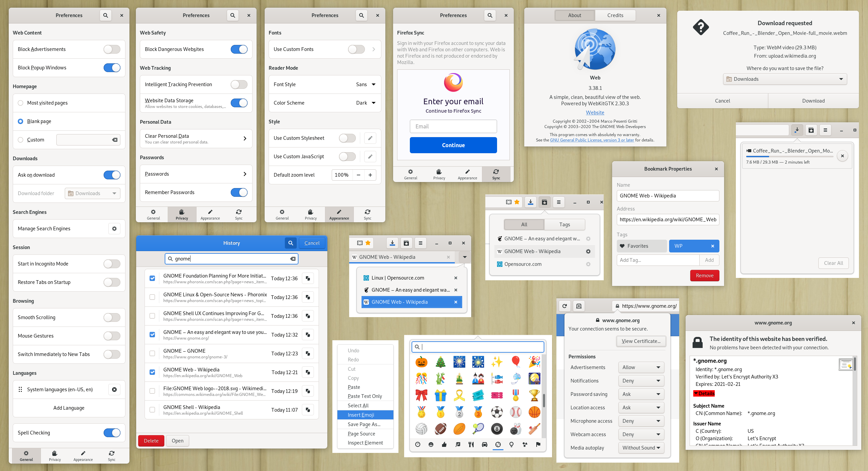Screen dimensions: 868x471
Task: Disable Block Popup Windows switch
Action: click(112, 68)
